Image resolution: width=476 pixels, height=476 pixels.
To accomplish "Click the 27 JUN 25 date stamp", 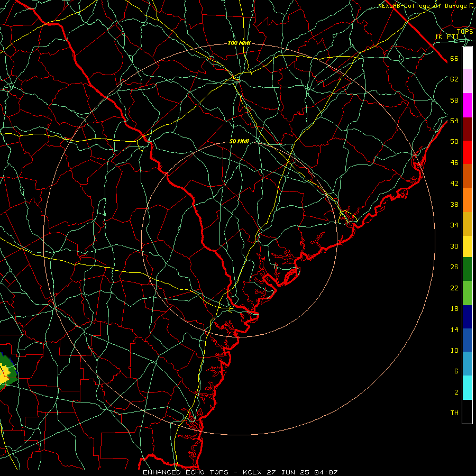I will tap(288, 472).
